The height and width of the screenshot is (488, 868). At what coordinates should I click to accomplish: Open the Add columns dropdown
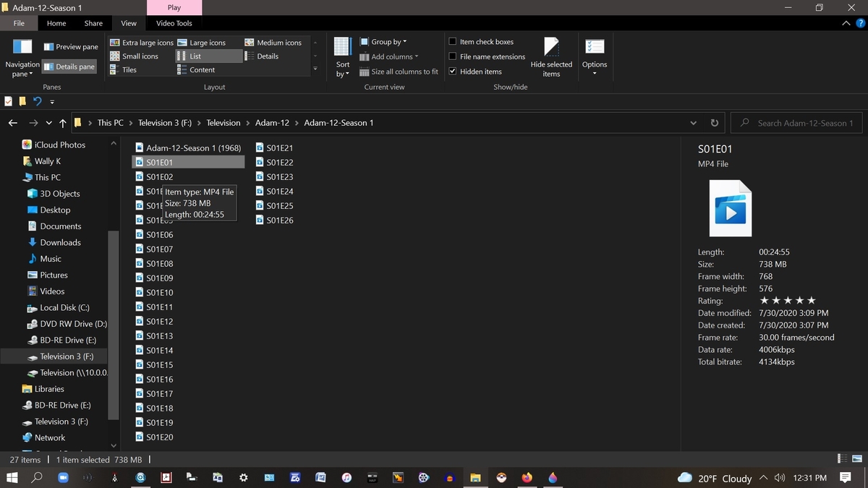click(x=391, y=56)
